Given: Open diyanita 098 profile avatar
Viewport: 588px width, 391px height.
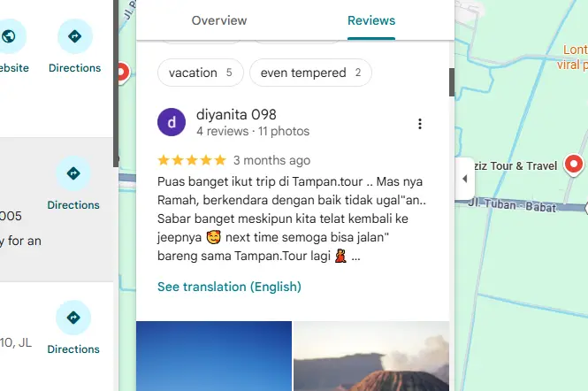Looking at the screenshot, I should pyautogui.click(x=172, y=122).
